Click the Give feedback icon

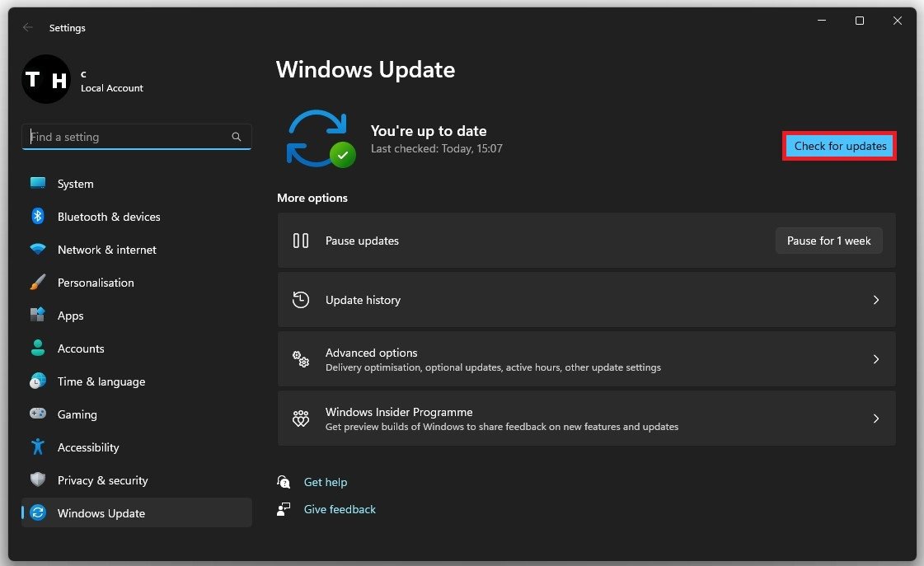[284, 509]
